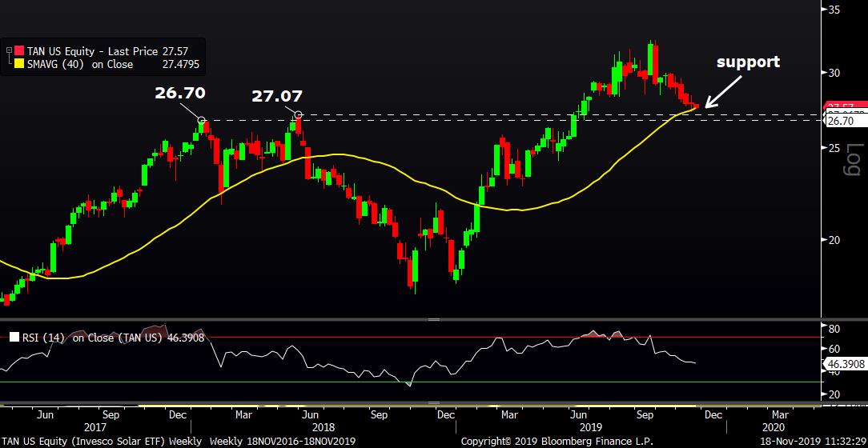Click footer title 'TAN US Equity (Invesco Solar ETF) Weekly'
868x448 pixels.
[102, 442]
